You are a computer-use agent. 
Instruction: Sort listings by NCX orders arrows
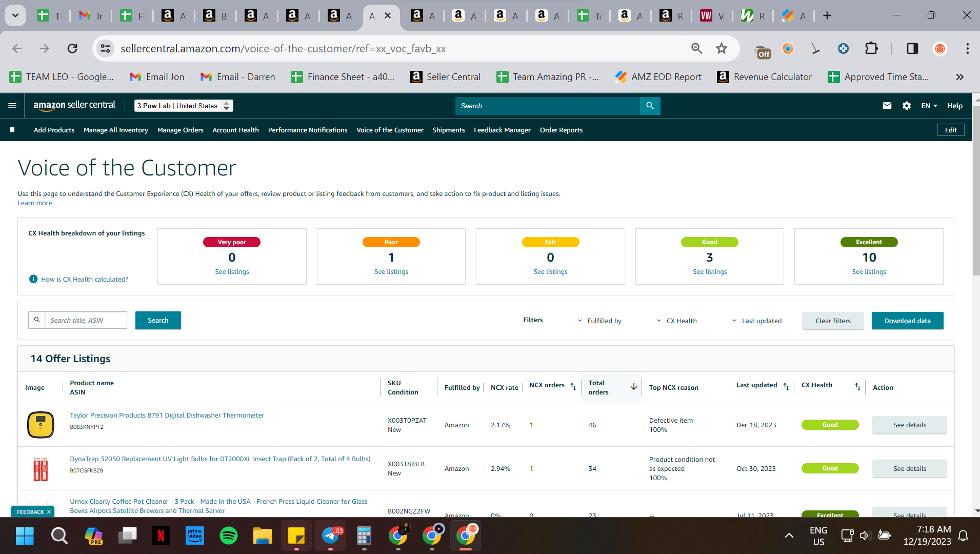pyautogui.click(x=573, y=386)
